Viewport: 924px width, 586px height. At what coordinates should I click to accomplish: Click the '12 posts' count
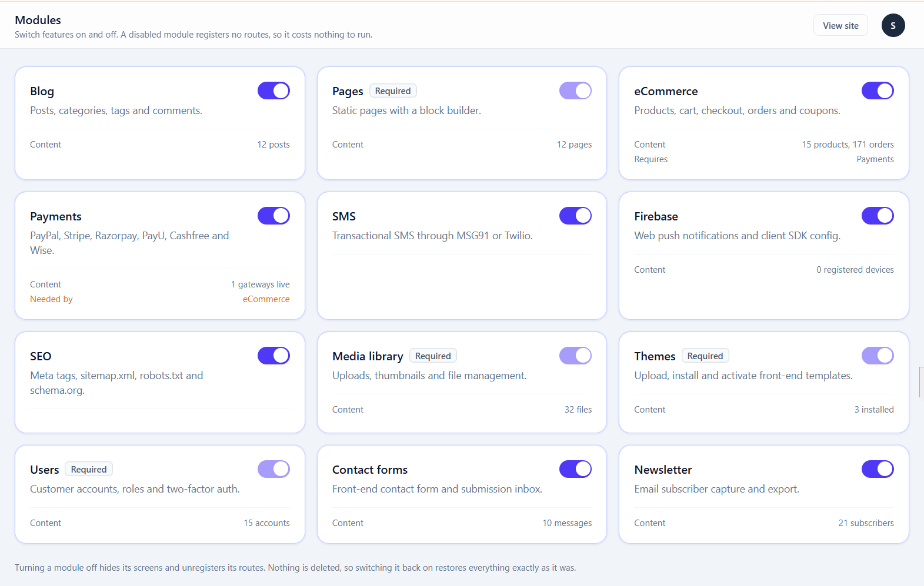click(x=273, y=145)
